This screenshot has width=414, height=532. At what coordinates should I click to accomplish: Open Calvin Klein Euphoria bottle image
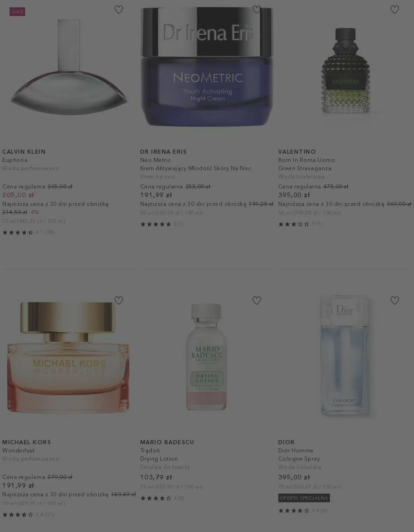(69, 67)
